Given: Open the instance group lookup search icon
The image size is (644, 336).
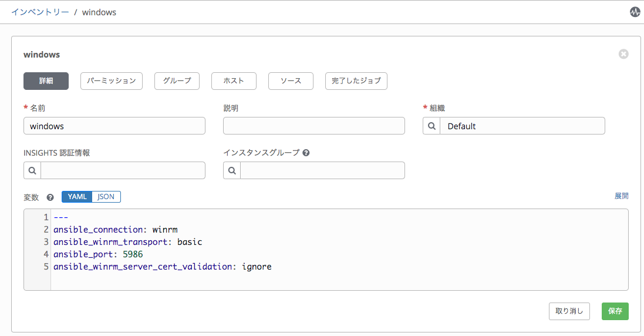Looking at the screenshot, I should click(232, 170).
